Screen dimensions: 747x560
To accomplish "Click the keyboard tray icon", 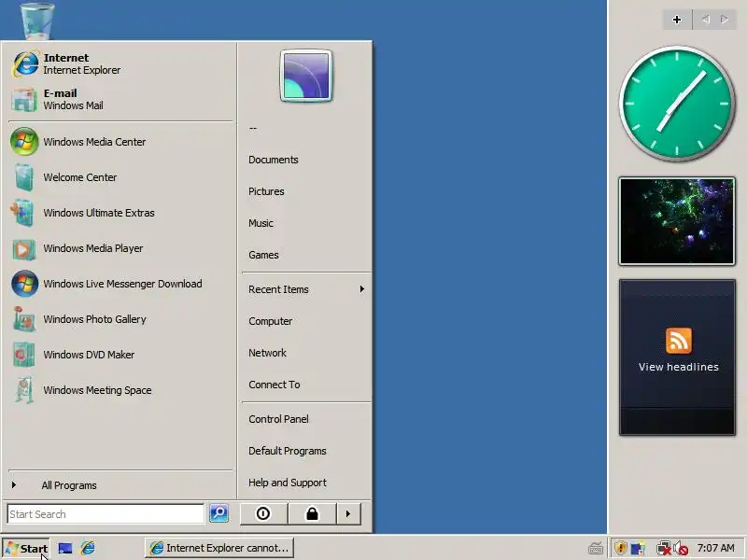I will 596,549.
